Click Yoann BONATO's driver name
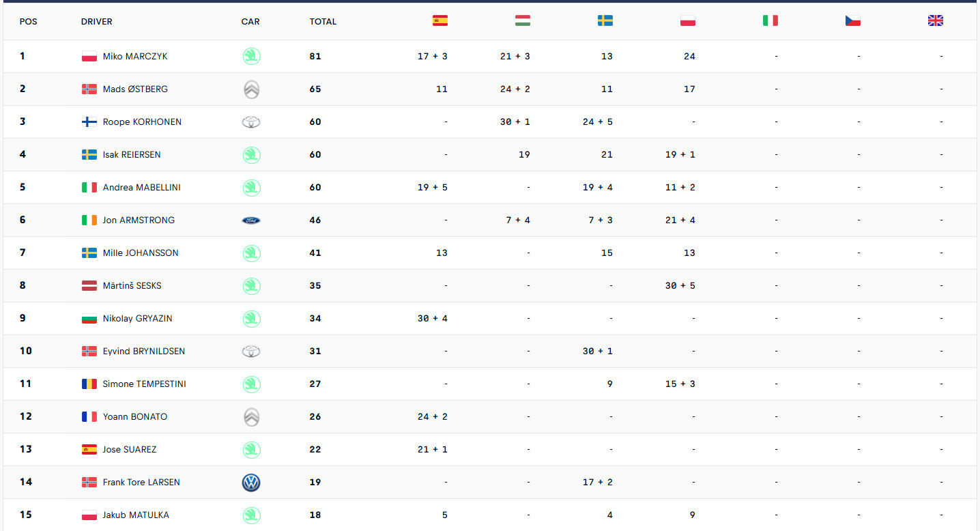The height and width of the screenshot is (531, 980). click(134, 417)
